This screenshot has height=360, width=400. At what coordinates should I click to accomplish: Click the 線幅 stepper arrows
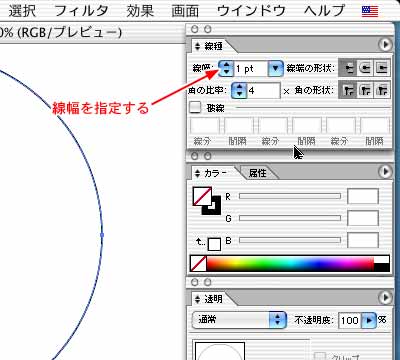226,68
